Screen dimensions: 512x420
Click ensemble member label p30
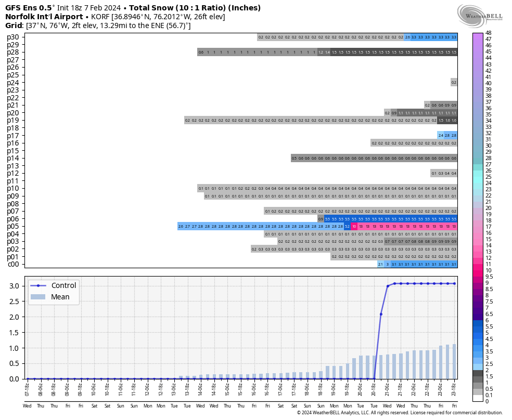coord(13,37)
